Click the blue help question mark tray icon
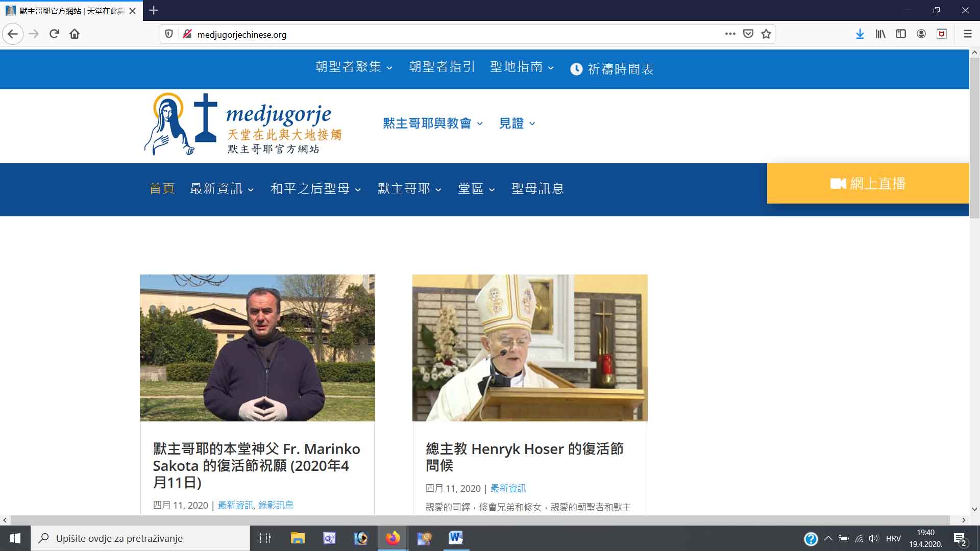This screenshot has height=551, width=980. coord(811,539)
